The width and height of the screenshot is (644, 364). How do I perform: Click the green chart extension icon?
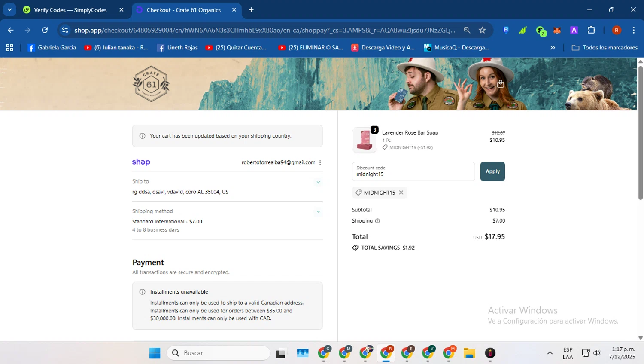522,30
